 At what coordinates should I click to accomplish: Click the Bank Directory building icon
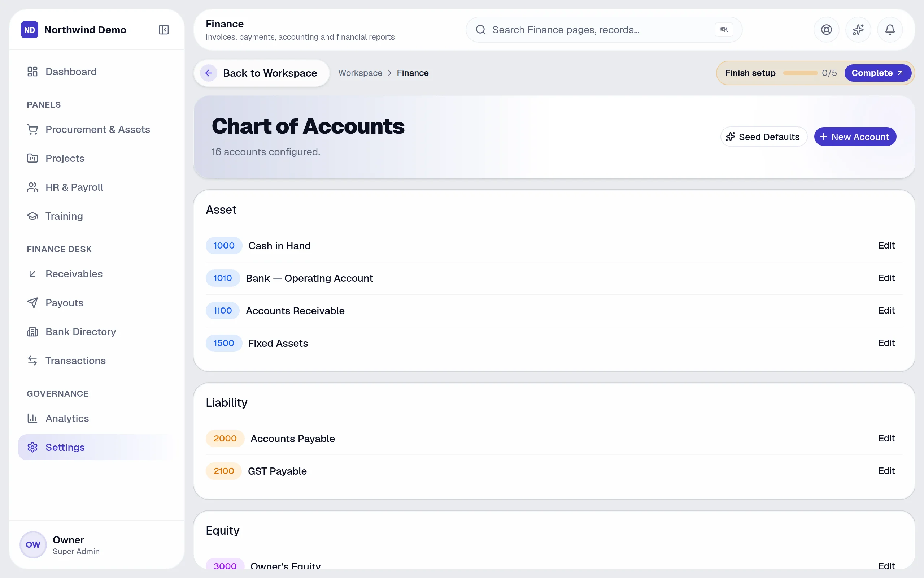[x=32, y=332]
